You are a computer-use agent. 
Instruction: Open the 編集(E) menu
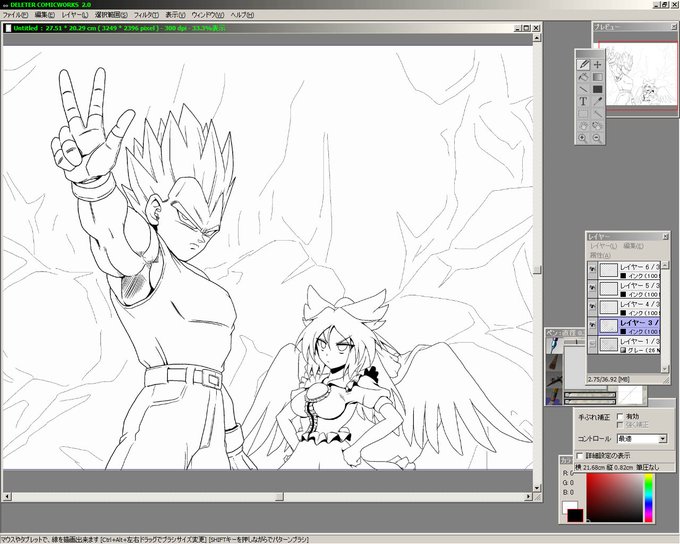point(44,15)
